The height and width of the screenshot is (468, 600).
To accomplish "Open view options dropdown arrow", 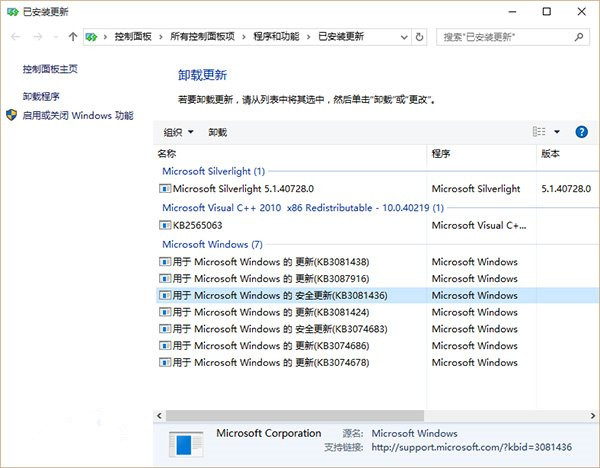I will pyautogui.click(x=557, y=132).
